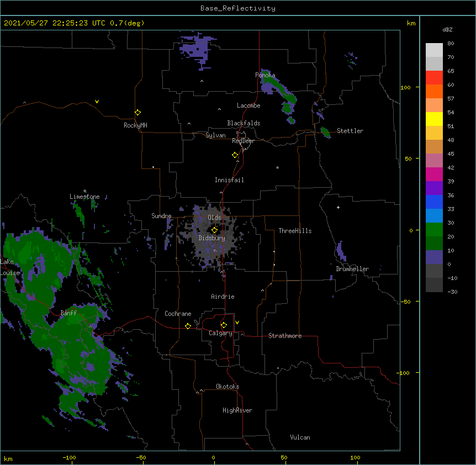Screen dimensions: 476x465
Task: Select the mauve 45-42 dBZ swatch
Action: coord(434,161)
